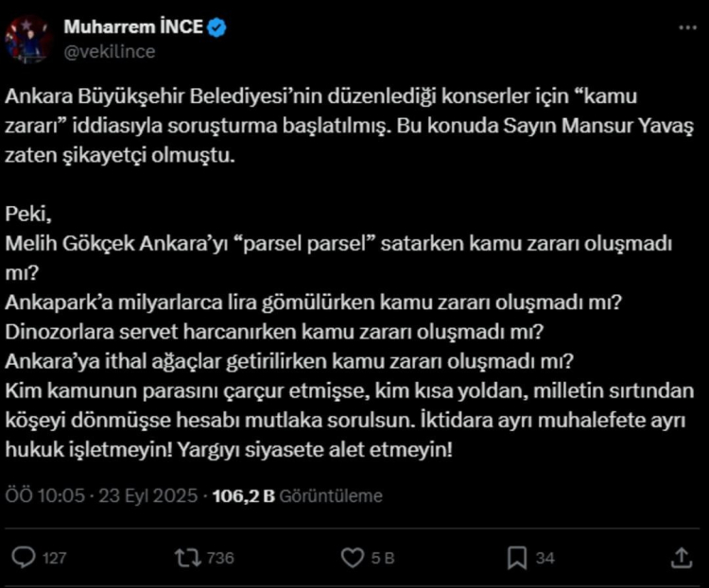Open the @vekilince handle link
The image size is (709, 588).
tap(109, 51)
